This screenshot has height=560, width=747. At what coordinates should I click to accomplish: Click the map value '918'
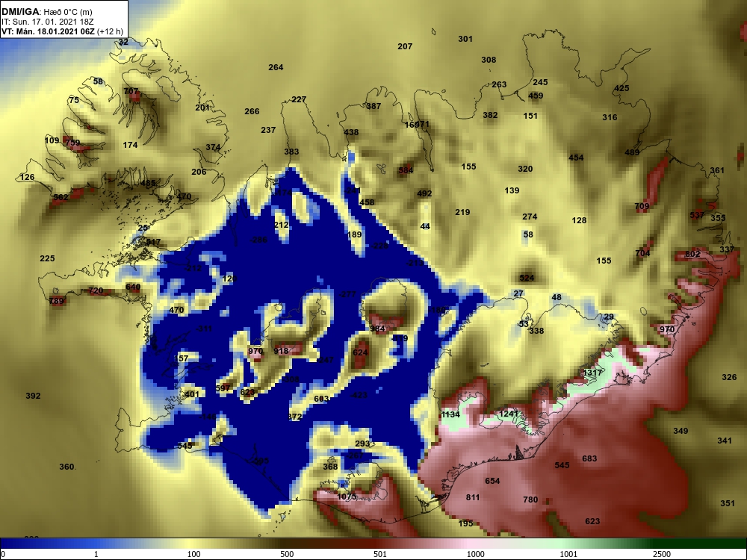coord(281,351)
